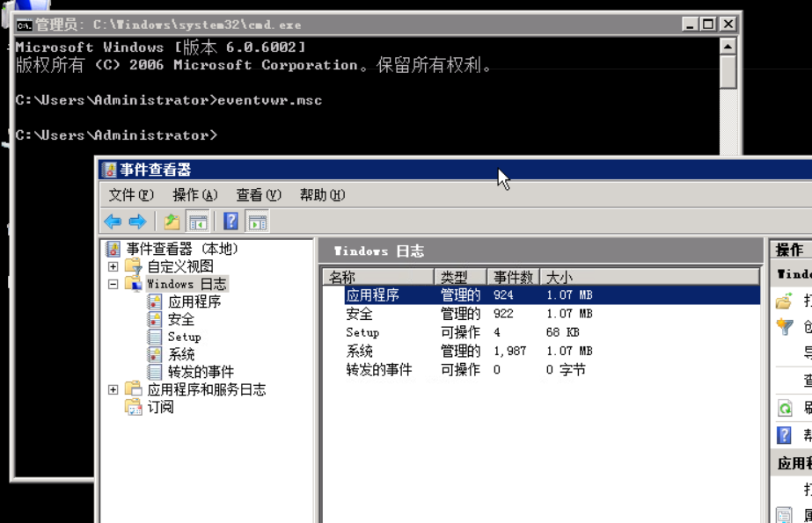Sort by the 事件数 column header
This screenshot has height=523, width=812.
click(x=513, y=277)
